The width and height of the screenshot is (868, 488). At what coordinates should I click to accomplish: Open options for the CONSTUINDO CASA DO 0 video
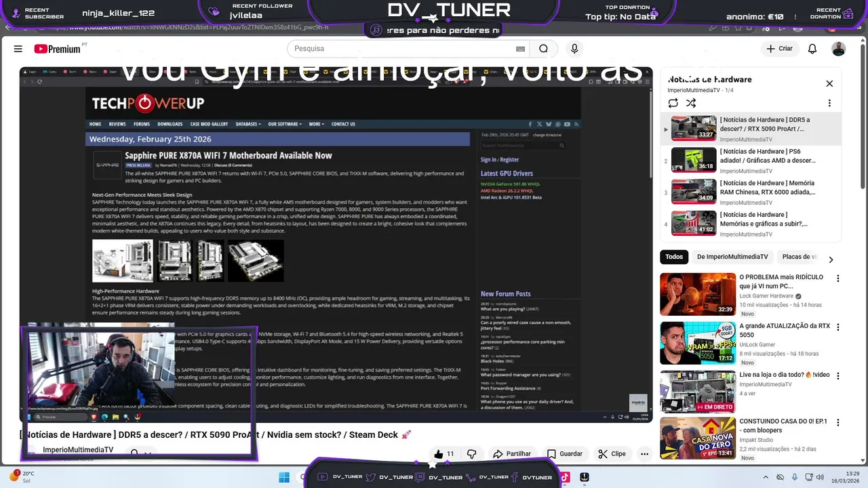click(x=838, y=423)
